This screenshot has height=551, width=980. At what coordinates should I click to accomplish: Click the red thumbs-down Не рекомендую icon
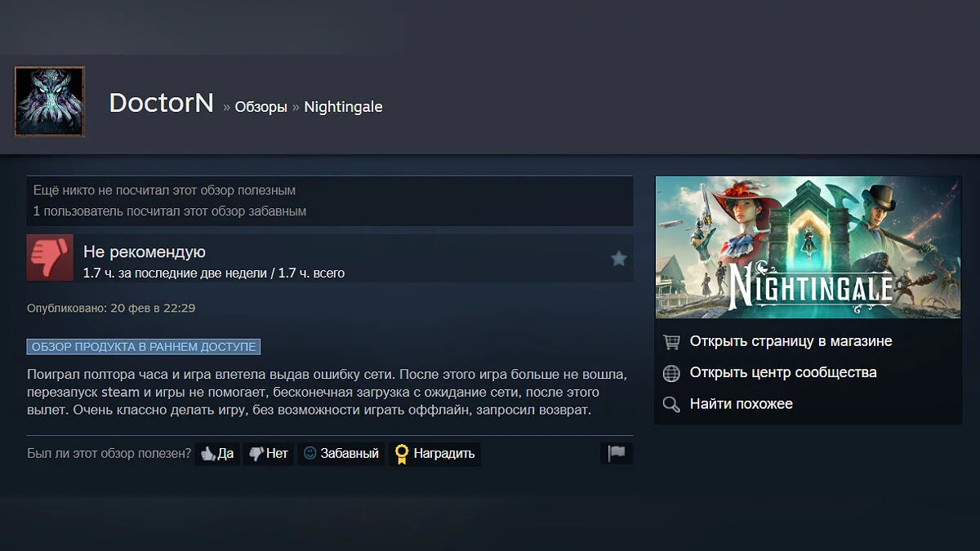click(50, 257)
